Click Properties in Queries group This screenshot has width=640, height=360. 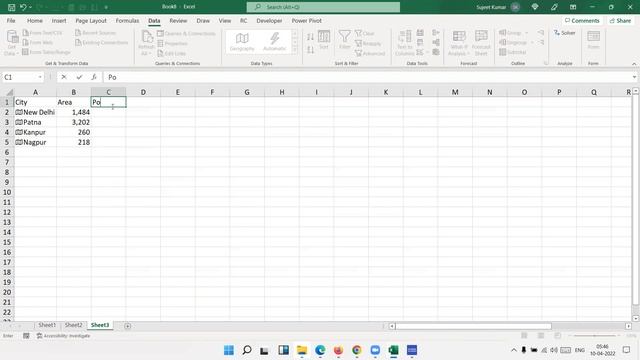(172, 43)
